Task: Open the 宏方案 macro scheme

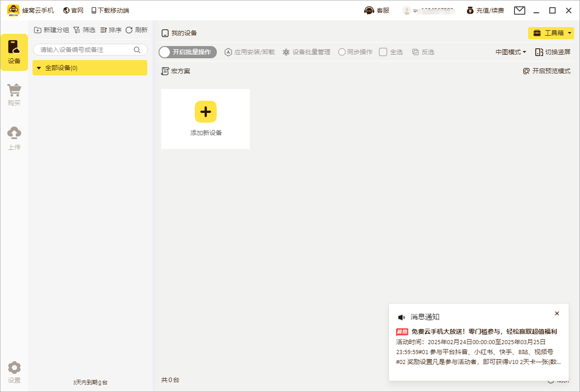Action: 176,71
